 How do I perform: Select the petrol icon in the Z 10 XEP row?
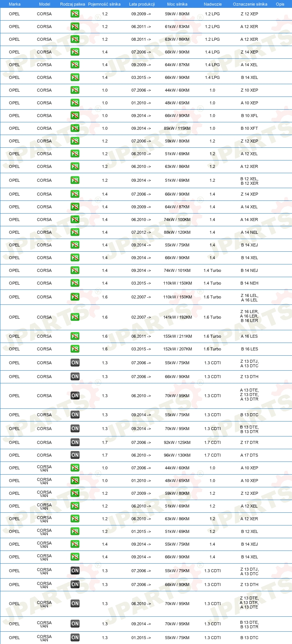pyautogui.click(x=75, y=90)
